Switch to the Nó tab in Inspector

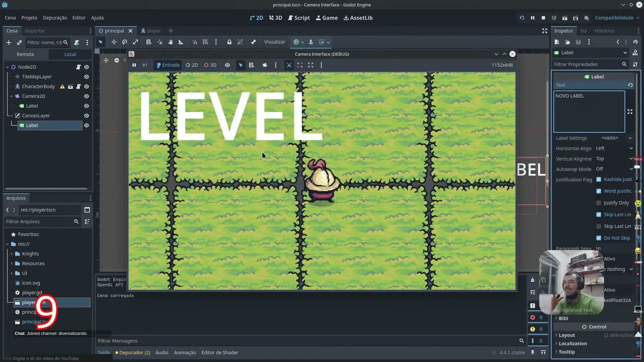(584, 31)
